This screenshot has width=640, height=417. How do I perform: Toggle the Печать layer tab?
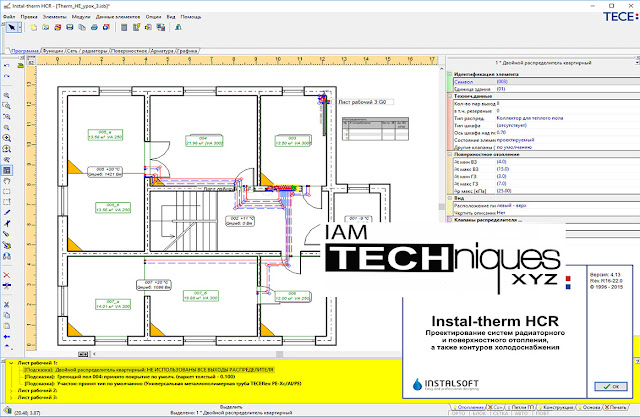click(x=616, y=407)
